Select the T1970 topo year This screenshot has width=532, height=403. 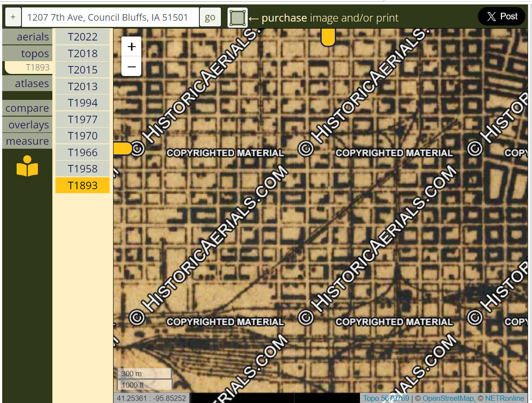pyautogui.click(x=83, y=136)
